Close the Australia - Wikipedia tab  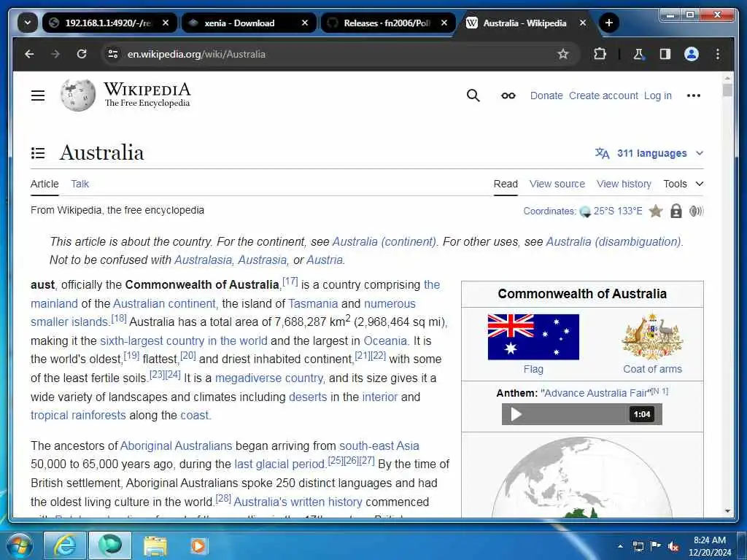point(583,23)
